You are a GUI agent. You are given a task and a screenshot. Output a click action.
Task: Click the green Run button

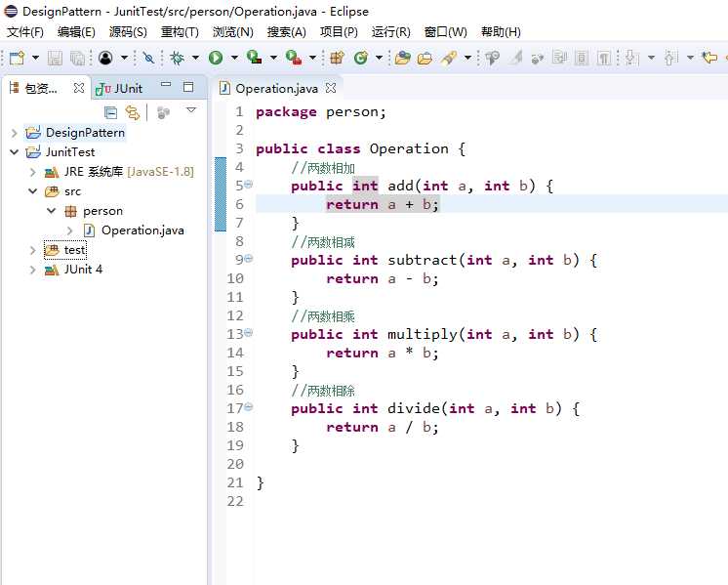click(x=216, y=58)
